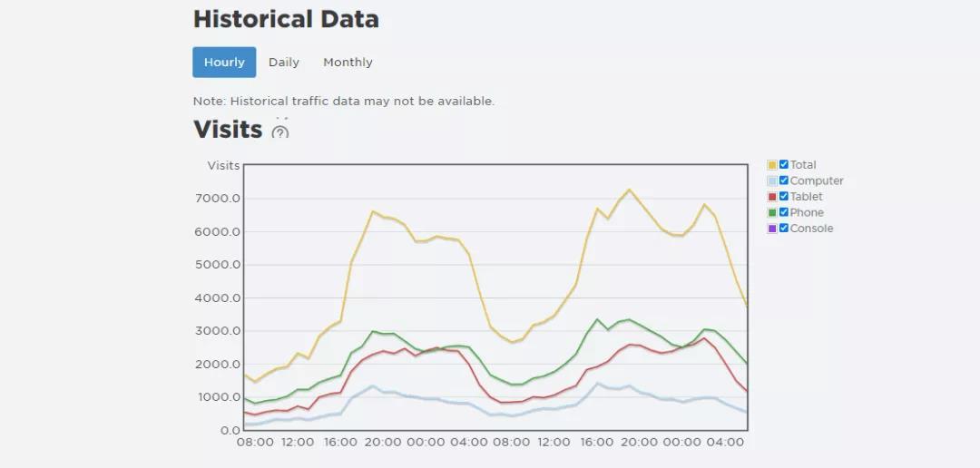Toggle the Computer series checkbox

click(784, 180)
